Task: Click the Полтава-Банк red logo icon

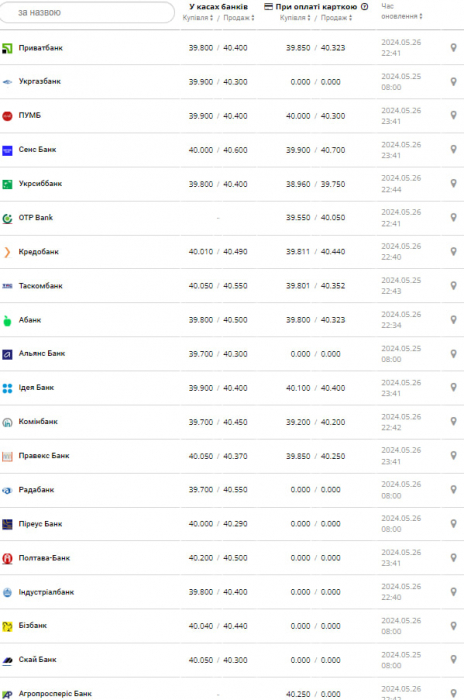Action: click(7, 558)
